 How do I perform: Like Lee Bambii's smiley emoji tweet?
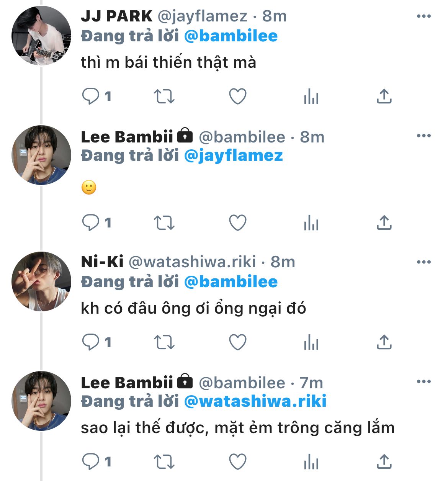click(237, 223)
